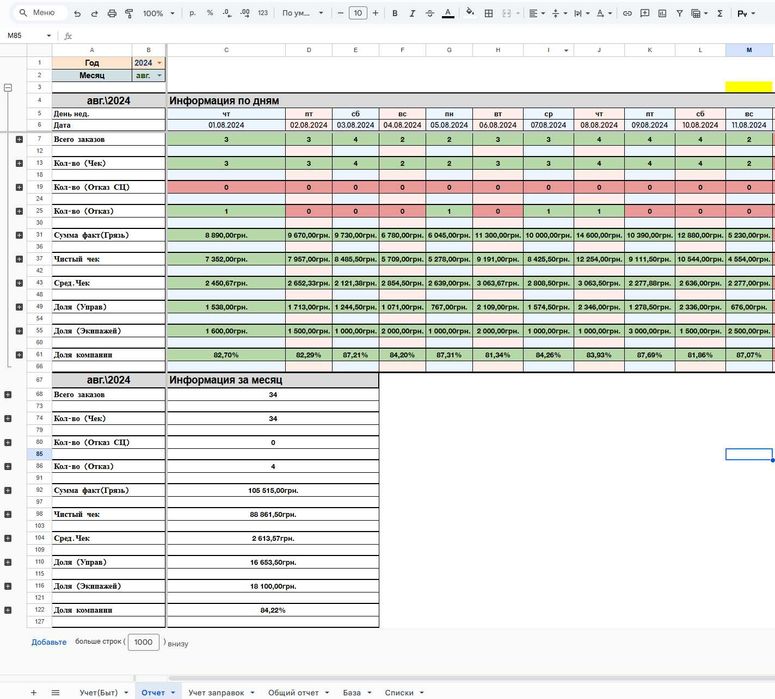Screen dimensions: 775x699
Task: Click the rows count field showing 1000
Action: click(143, 642)
